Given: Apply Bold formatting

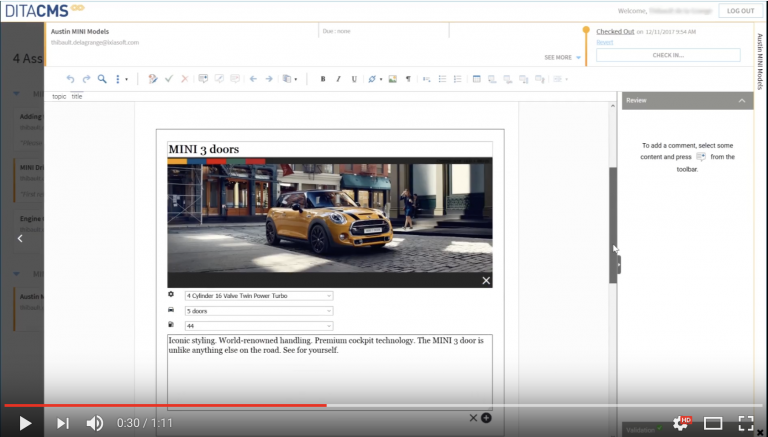Looking at the screenshot, I should click(323, 79).
